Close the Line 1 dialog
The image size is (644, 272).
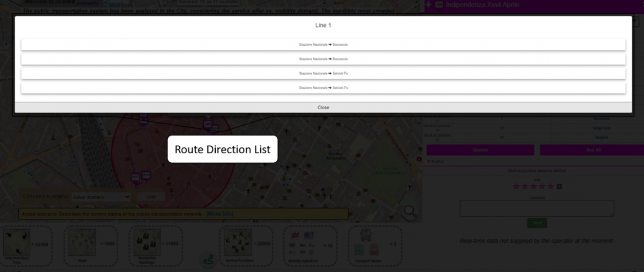coord(323,108)
